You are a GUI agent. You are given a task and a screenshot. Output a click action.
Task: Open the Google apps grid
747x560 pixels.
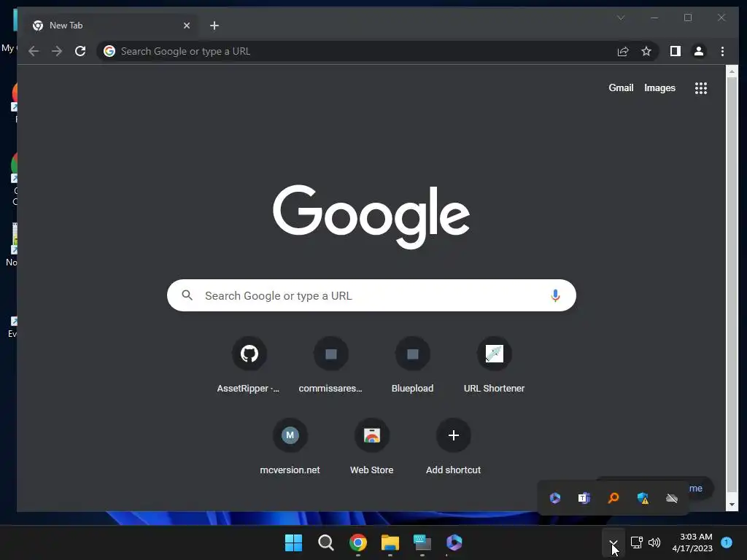click(700, 88)
